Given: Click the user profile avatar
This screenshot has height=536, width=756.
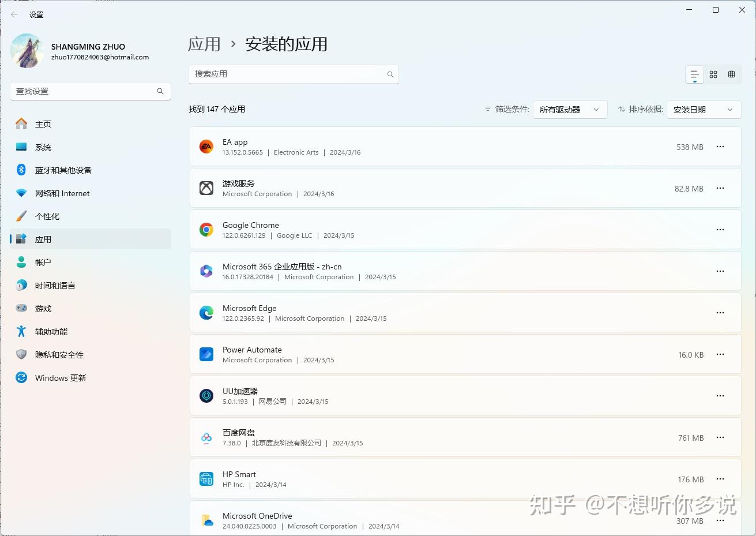Looking at the screenshot, I should point(27,51).
